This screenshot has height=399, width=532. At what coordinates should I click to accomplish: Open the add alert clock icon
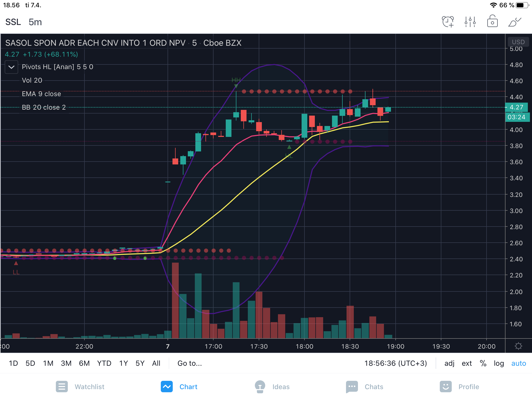448,22
